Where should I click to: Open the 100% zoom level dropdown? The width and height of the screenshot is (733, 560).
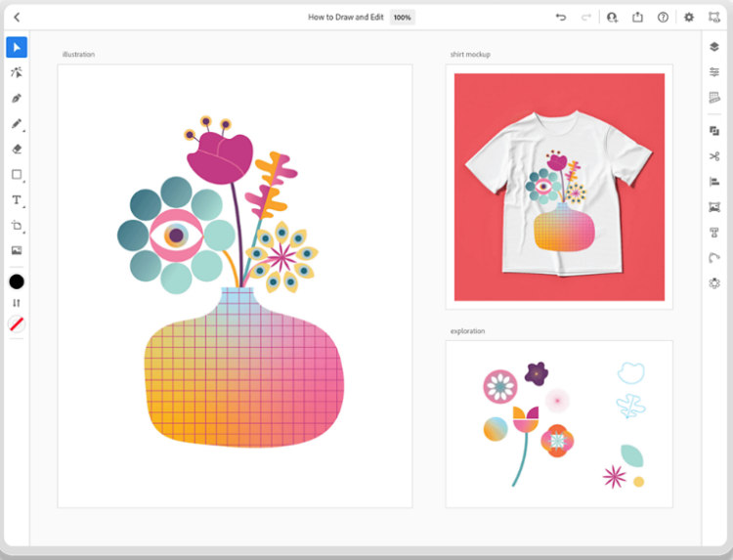pyautogui.click(x=402, y=18)
